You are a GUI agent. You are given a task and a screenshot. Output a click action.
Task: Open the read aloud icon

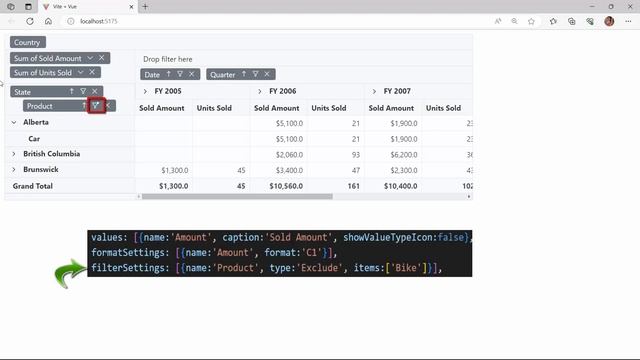(x=498, y=21)
